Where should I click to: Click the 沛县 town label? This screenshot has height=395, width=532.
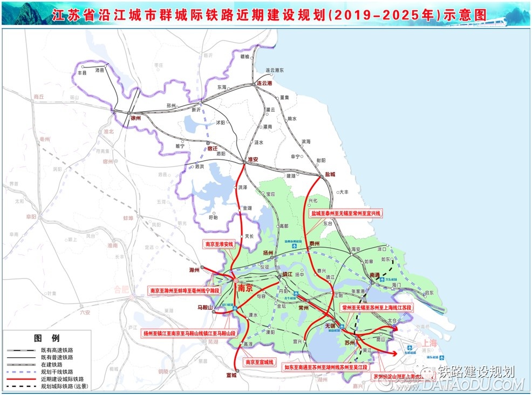pyautogui.click(x=99, y=70)
